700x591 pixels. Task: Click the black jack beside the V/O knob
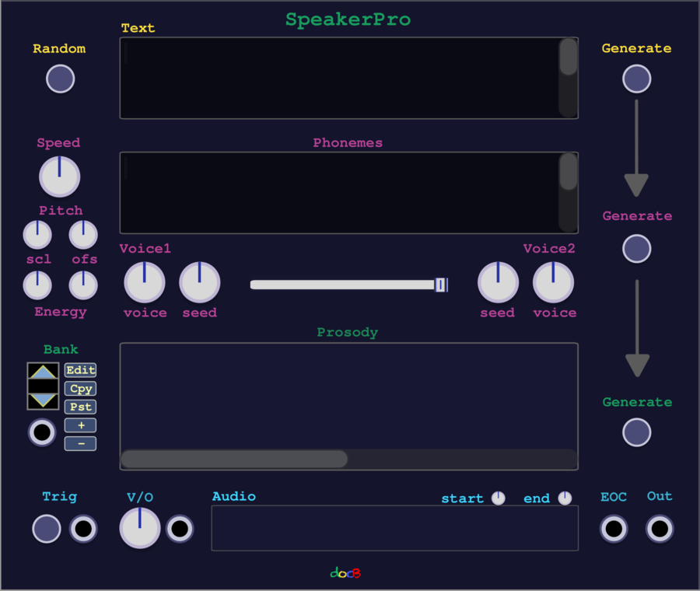point(180,529)
